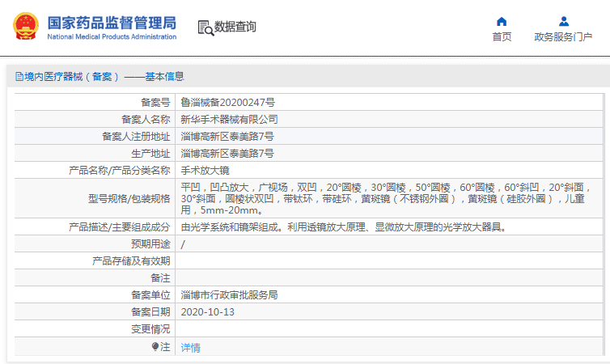Click the document icon before 境内医疗器械
Screen dimensions: 610x364
click(19, 77)
